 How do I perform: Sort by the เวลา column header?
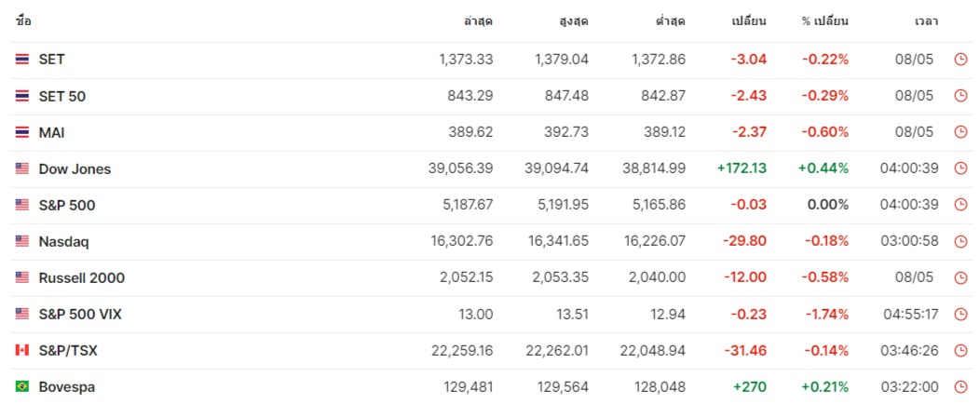point(926,20)
